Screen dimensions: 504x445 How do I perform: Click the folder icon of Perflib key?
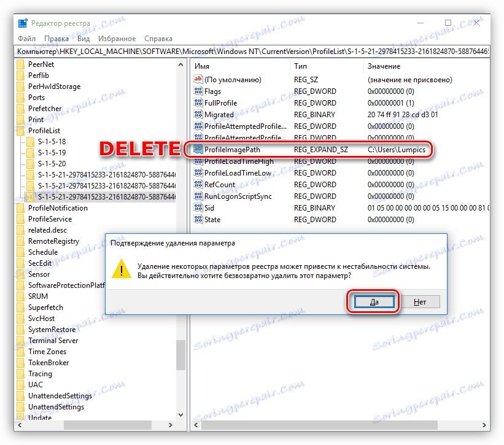click(x=21, y=75)
